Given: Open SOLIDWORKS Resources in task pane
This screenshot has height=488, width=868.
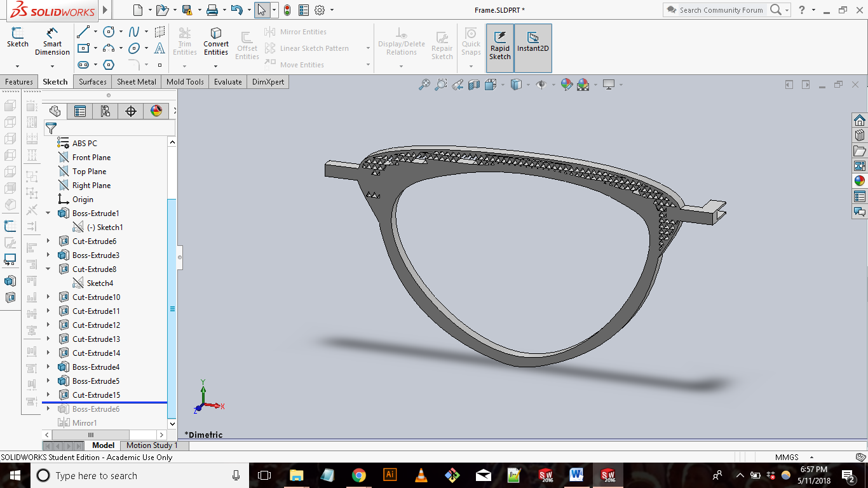Looking at the screenshot, I should (860, 121).
